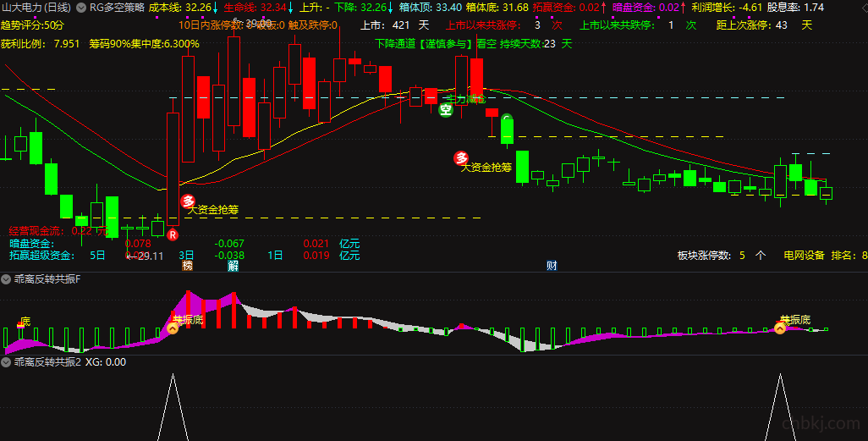Expand the RG多空策略 indicator menu

click(81, 8)
